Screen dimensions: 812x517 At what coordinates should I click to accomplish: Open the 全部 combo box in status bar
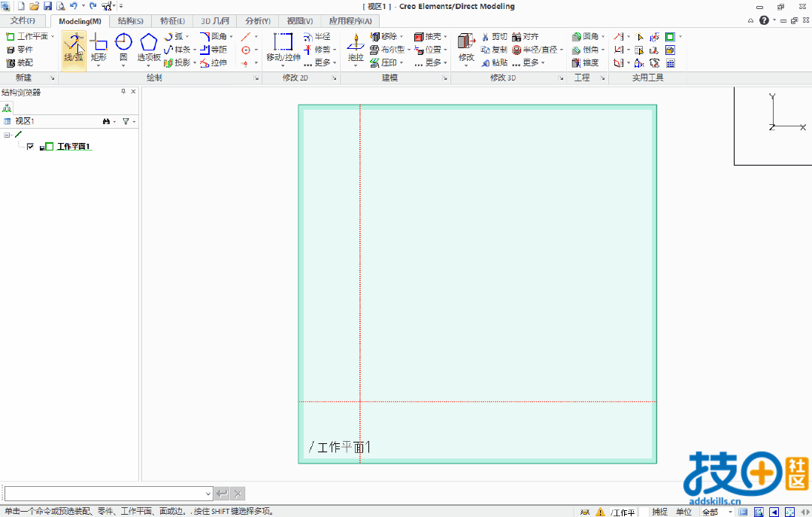[x=718, y=512]
